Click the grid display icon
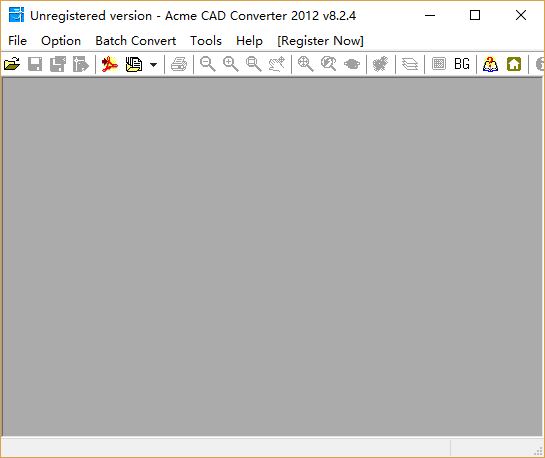Screen dimensions: 545x458 pyautogui.click(x=439, y=64)
